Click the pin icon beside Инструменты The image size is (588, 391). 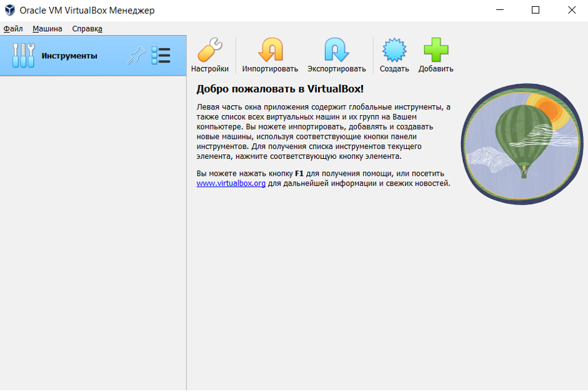tap(136, 56)
